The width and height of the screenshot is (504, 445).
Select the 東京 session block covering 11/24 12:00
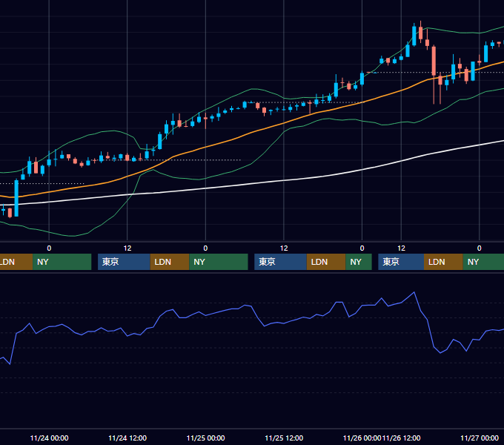pyautogui.click(x=124, y=262)
